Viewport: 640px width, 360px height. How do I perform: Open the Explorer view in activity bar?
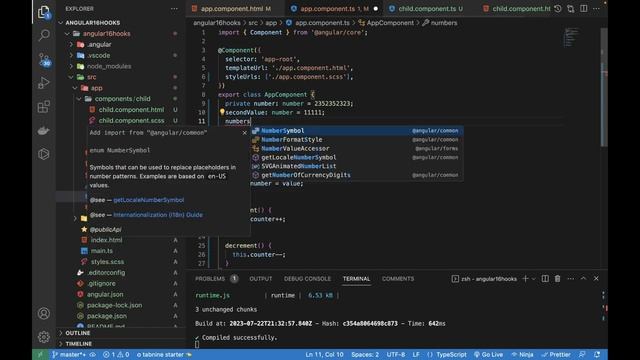(x=44, y=12)
